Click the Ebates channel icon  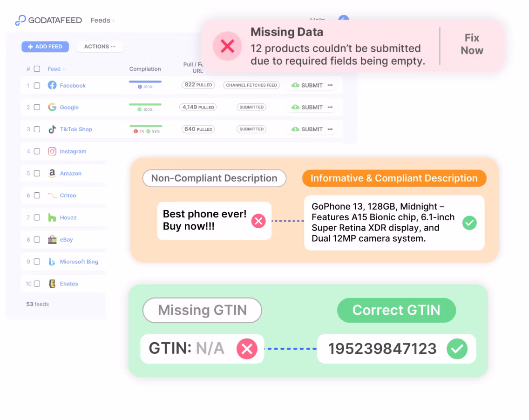tap(52, 284)
